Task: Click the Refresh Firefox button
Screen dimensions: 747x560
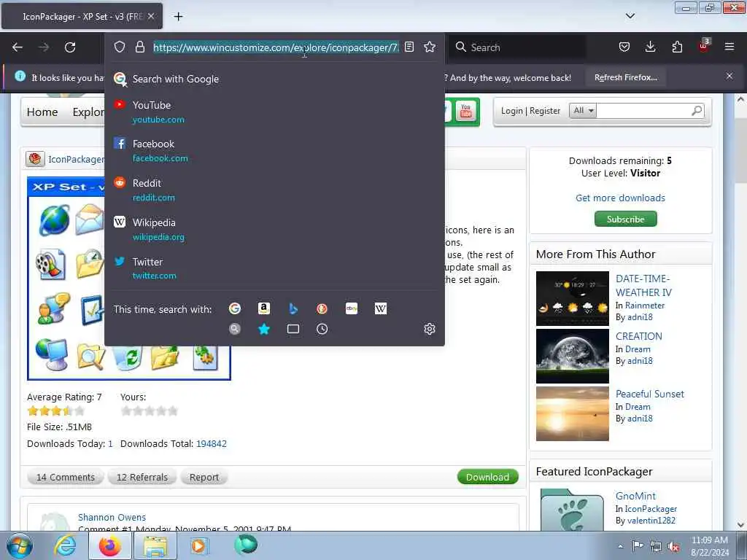Action: pyautogui.click(x=625, y=77)
